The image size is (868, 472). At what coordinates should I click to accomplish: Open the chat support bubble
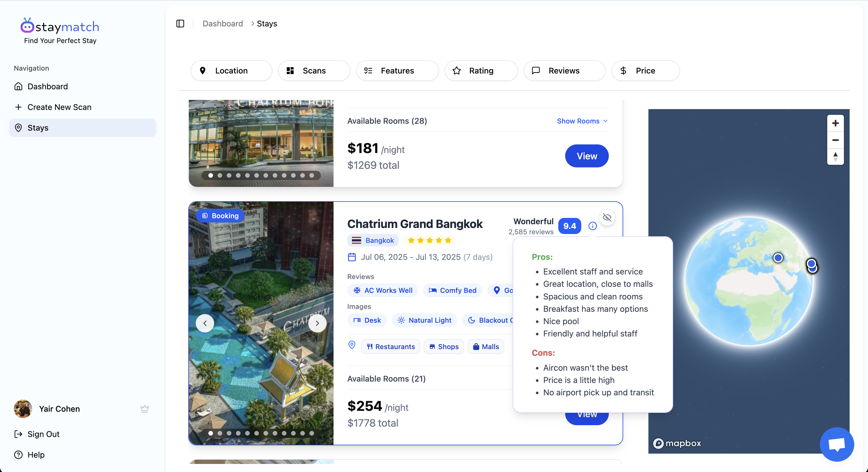[x=837, y=444]
